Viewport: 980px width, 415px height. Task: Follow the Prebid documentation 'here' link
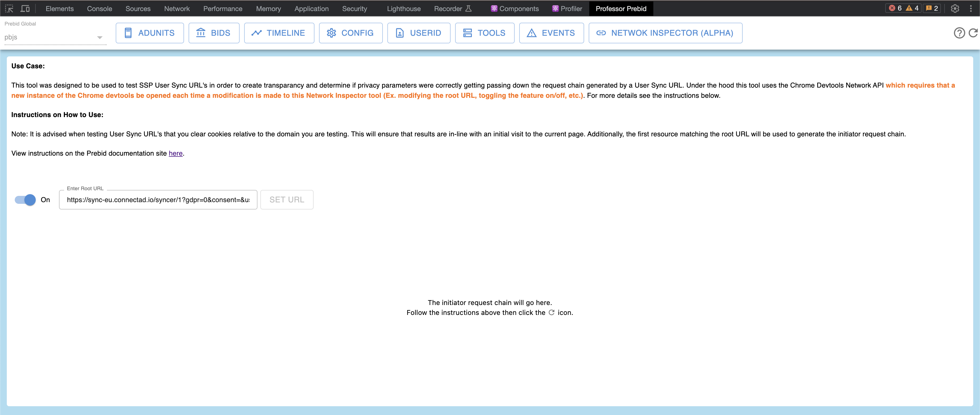coord(175,153)
